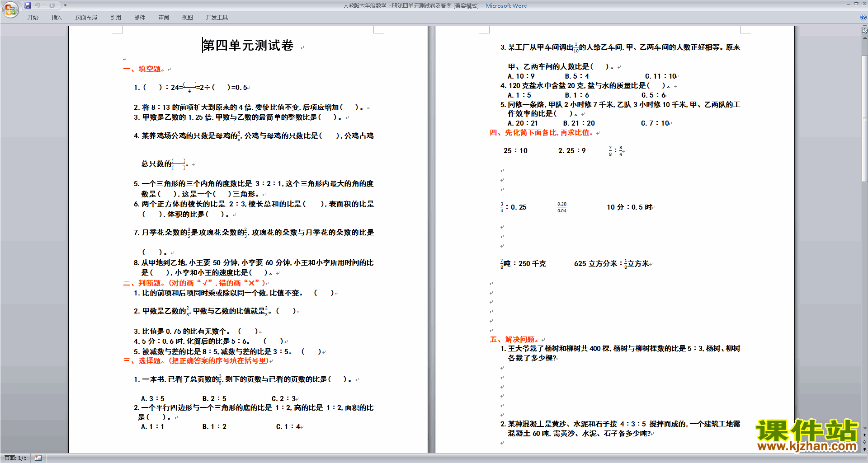The width and height of the screenshot is (868, 463).
Task: Click the title 第四单元测试卷
Action: [248, 45]
